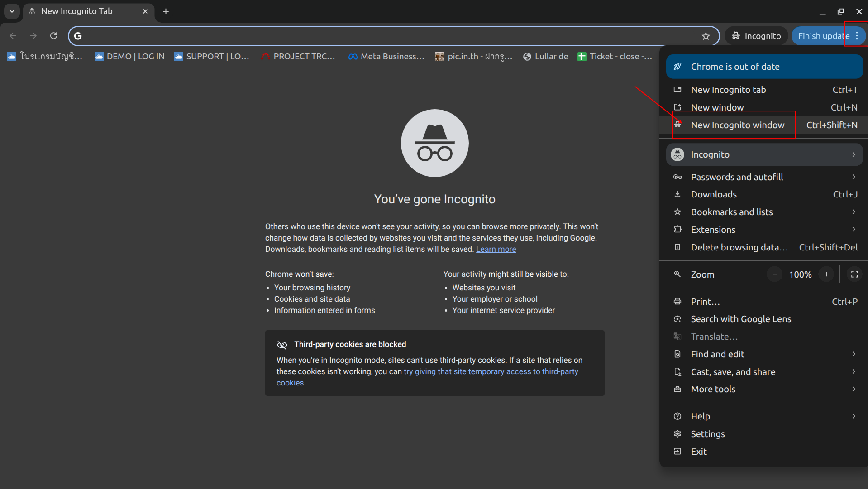Open new tab with plus icon
Viewport: 868px width, 491px height.
click(166, 11)
